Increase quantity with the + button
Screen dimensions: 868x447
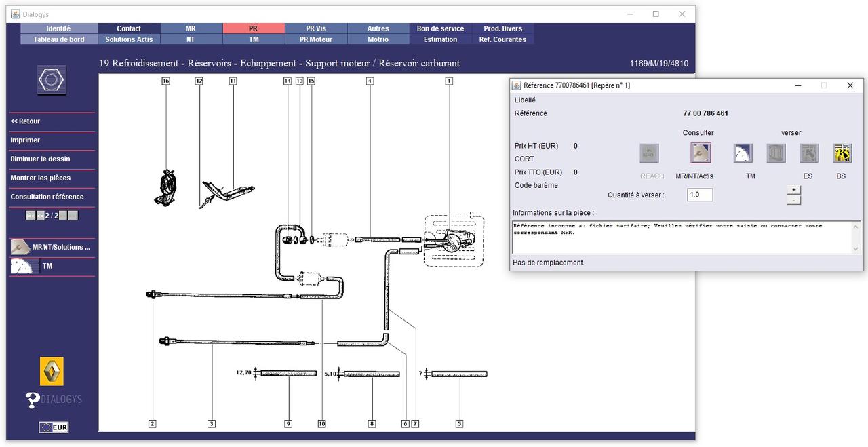click(793, 189)
